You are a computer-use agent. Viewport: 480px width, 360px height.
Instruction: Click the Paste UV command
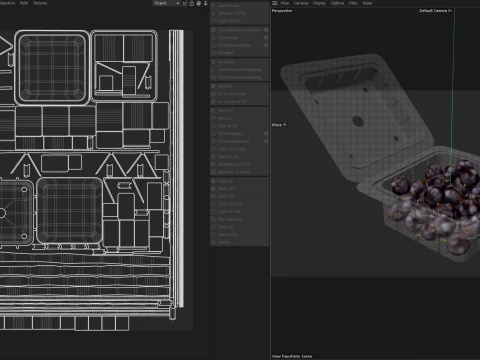point(239,189)
